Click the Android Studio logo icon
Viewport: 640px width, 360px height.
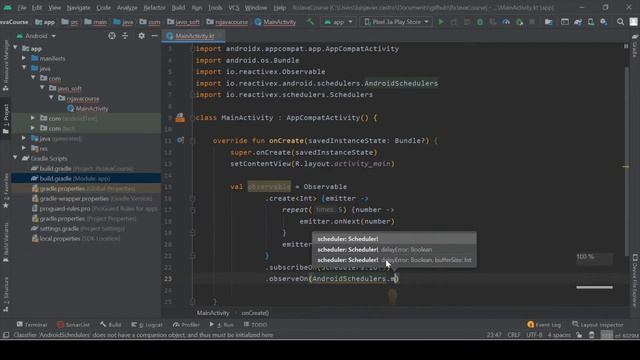(8, 7)
